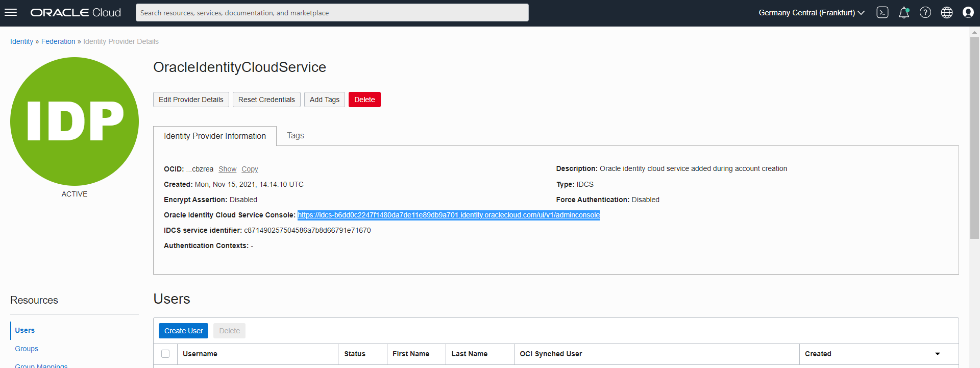Click the red Delete provider button
Image resolution: width=980 pixels, height=368 pixels.
point(364,100)
